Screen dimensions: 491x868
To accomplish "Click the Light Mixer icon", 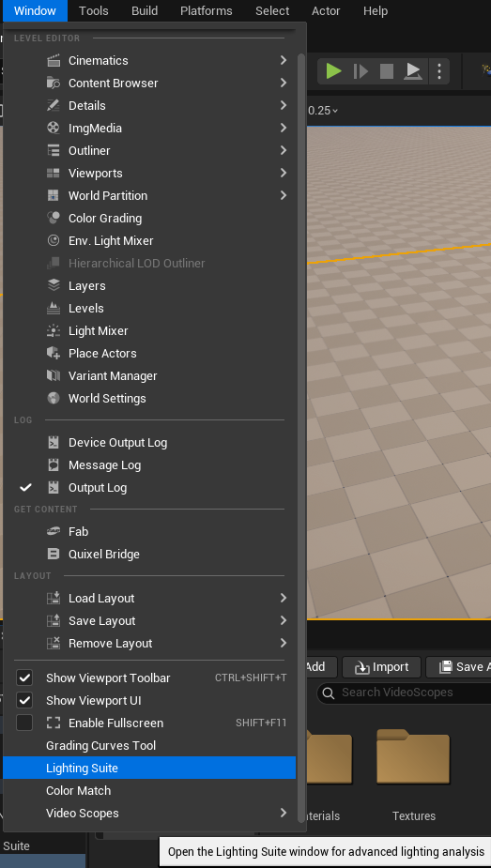I will tap(54, 331).
